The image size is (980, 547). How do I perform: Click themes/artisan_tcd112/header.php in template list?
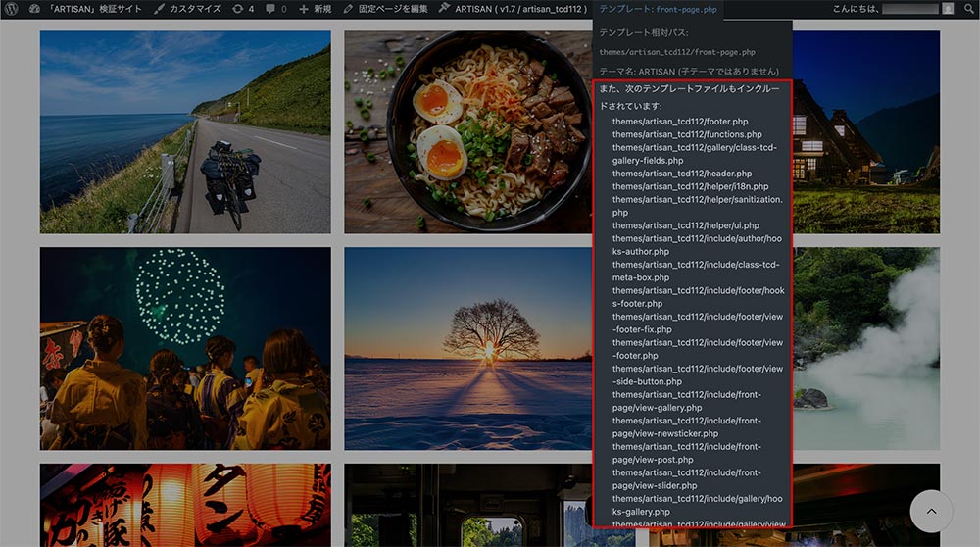coord(682,174)
